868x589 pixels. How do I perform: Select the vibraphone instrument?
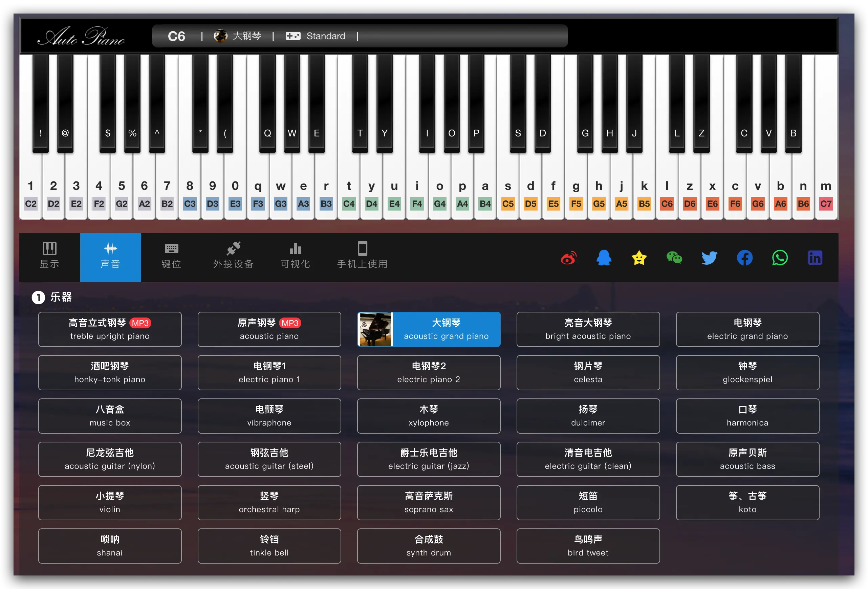coord(269,416)
